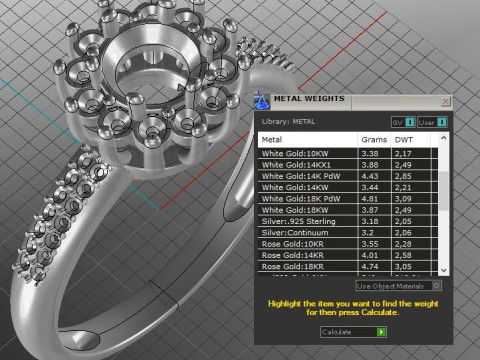Click the 2,58 DWT value
Viewport: 480px width, 360px height.
pos(403,256)
